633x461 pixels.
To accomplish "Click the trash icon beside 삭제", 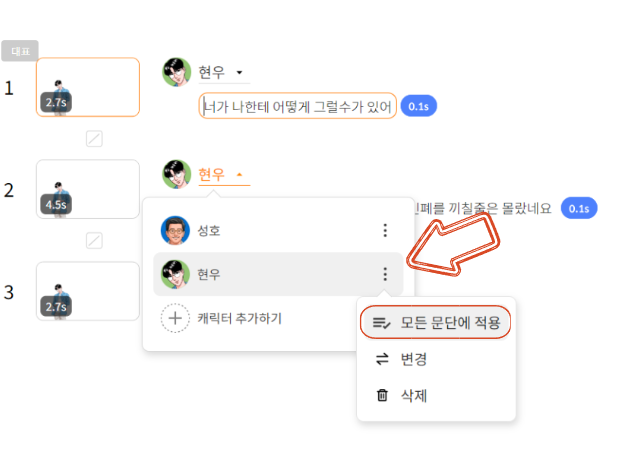I will tap(382, 395).
